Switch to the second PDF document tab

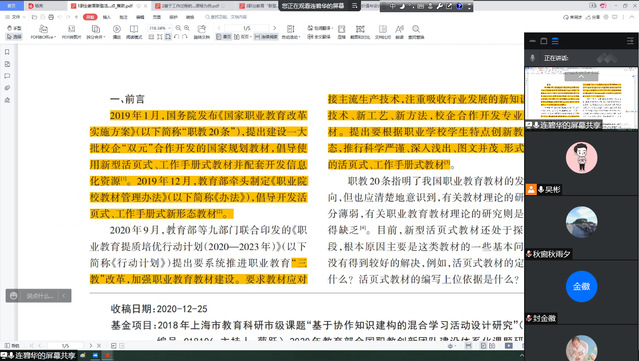click(x=190, y=6)
